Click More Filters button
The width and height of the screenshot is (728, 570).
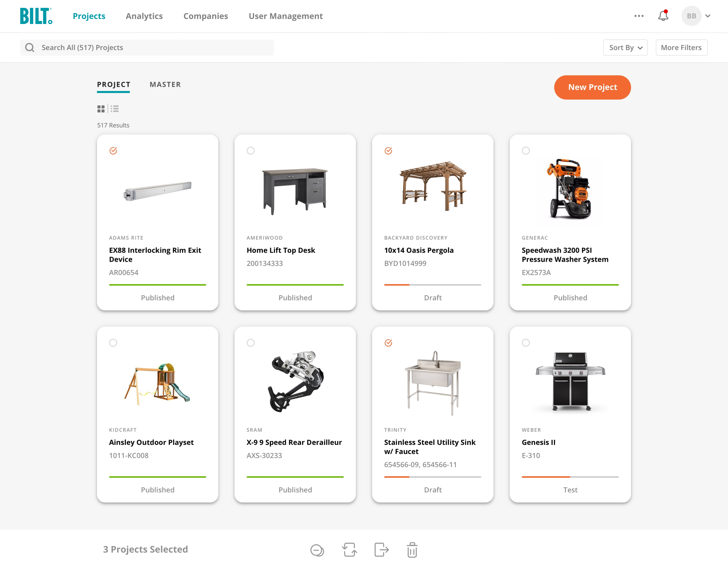coord(681,48)
